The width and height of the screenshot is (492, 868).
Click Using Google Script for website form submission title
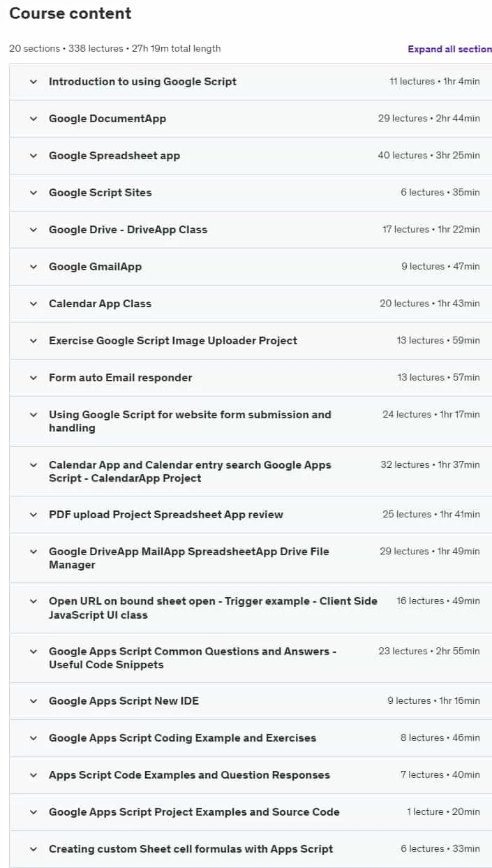(190, 421)
